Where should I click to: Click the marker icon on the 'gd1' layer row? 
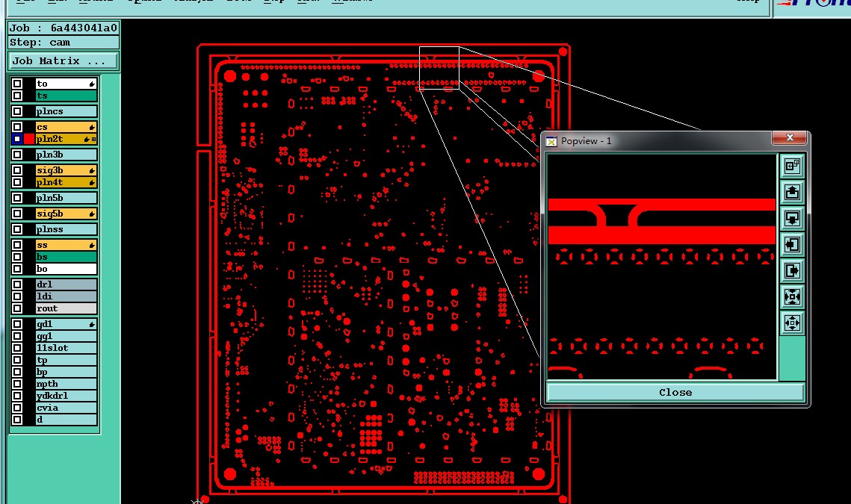click(x=92, y=324)
